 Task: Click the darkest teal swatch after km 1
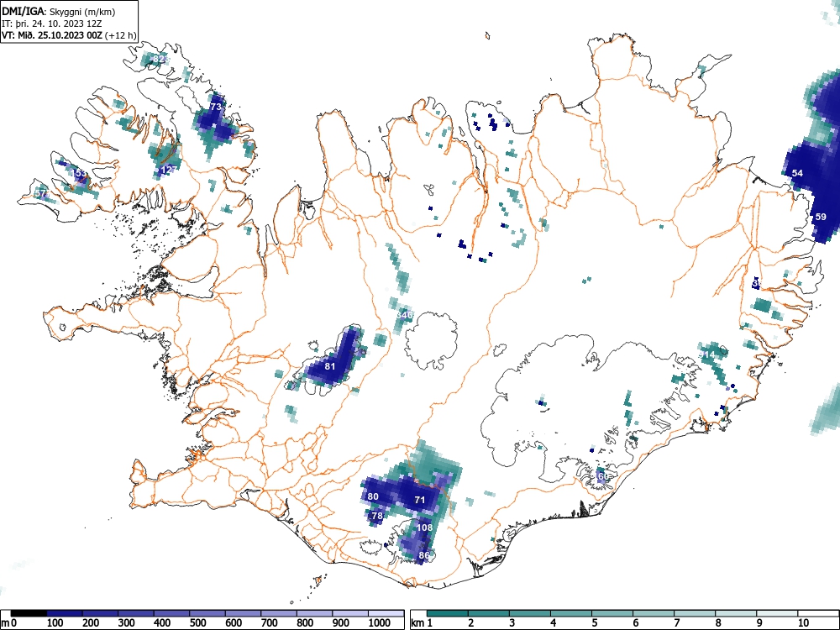point(448,613)
